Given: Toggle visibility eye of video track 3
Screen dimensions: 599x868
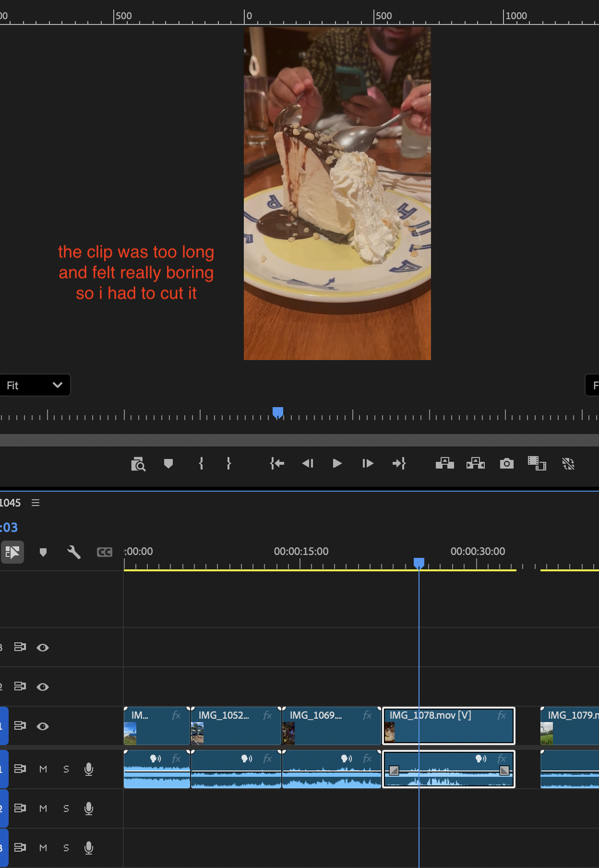Looking at the screenshot, I should pos(43,648).
